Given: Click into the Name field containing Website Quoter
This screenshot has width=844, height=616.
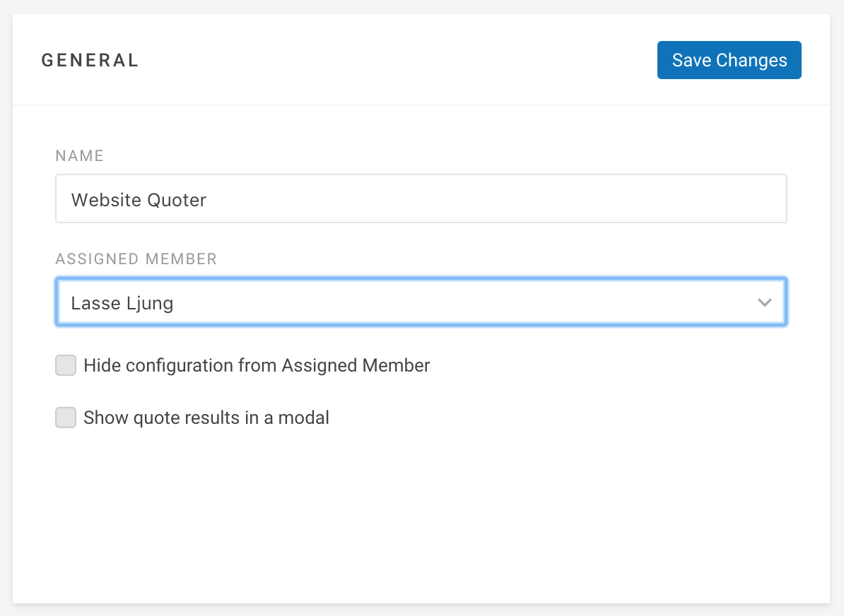Looking at the screenshot, I should 421,199.
